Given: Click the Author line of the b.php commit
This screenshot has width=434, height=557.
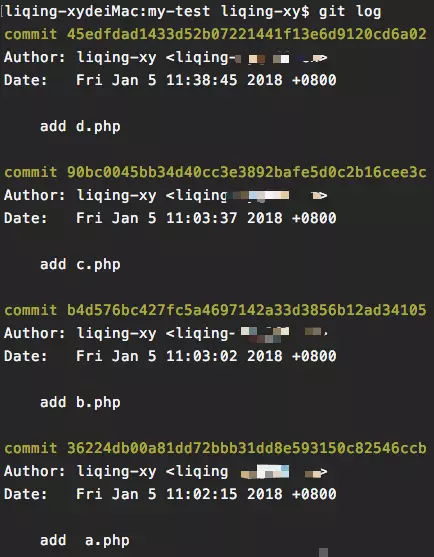Looking at the screenshot, I should point(166,333).
